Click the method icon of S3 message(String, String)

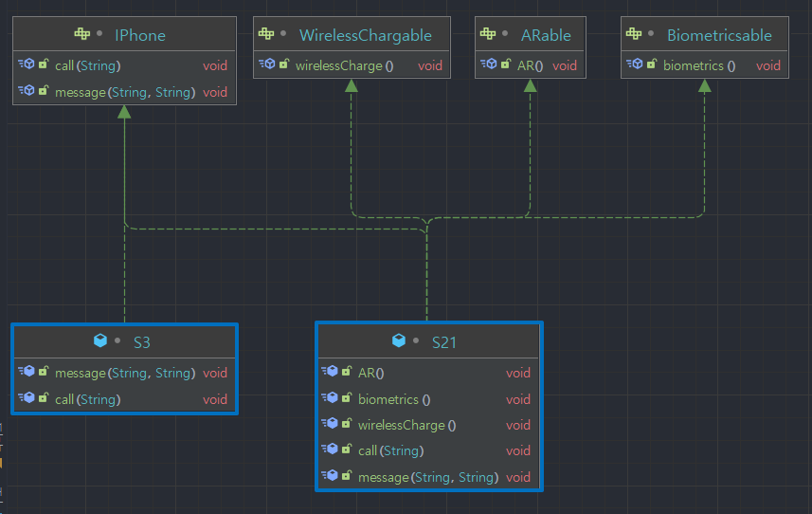point(27,372)
